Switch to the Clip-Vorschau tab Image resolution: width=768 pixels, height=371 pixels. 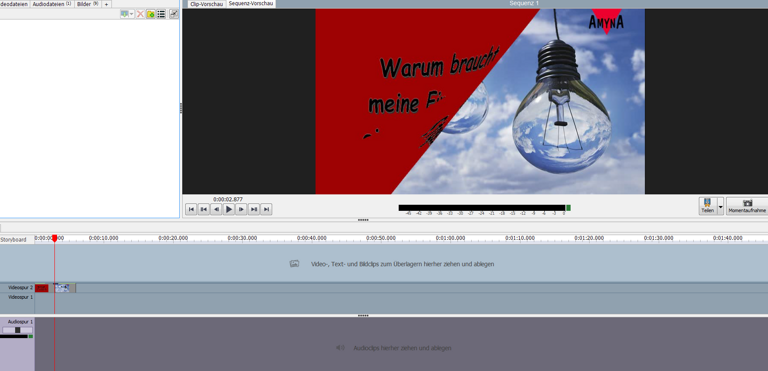[x=206, y=4]
